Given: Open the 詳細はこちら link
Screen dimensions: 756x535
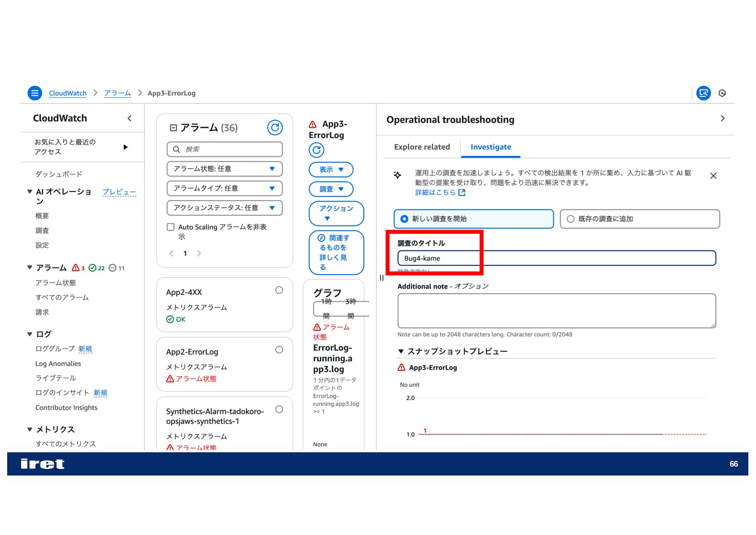Looking at the screenshot, I should 435,192.
